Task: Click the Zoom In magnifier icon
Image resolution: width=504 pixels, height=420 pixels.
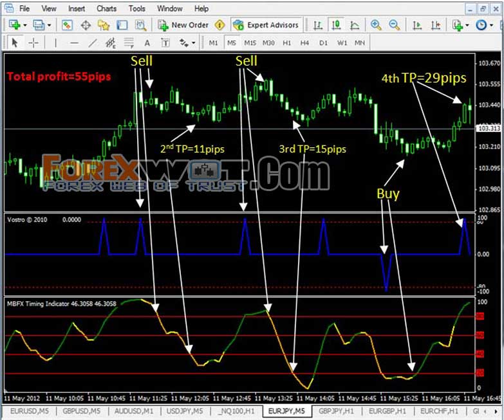Action: tap(376, 25)
